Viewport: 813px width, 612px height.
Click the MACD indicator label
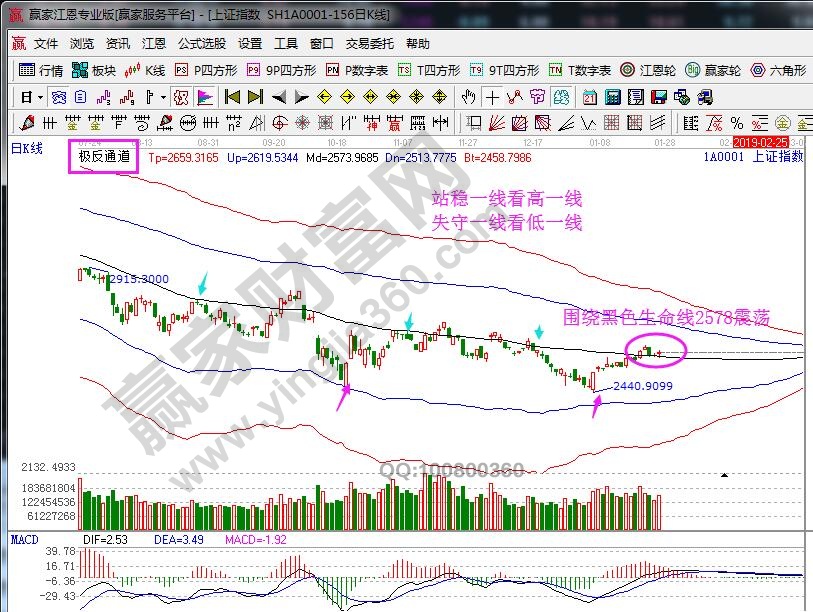(x=25, y=540)
